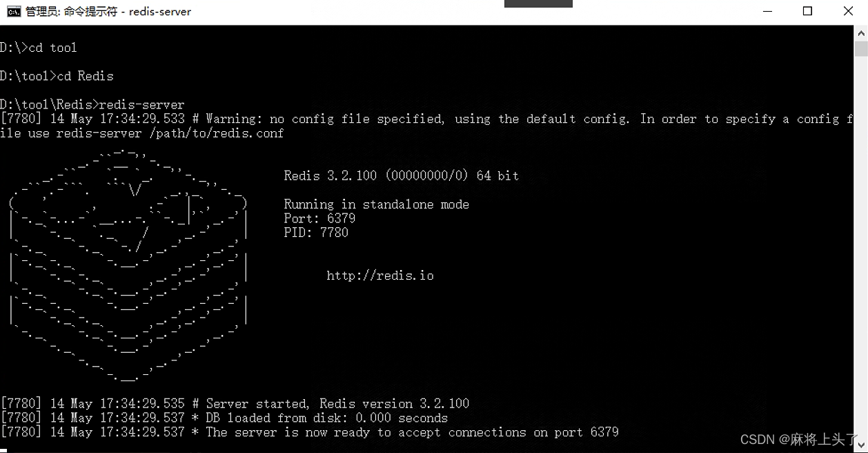Click the 'cd Redis' command line
Screen dimensions: 868x453
[57, 76]
